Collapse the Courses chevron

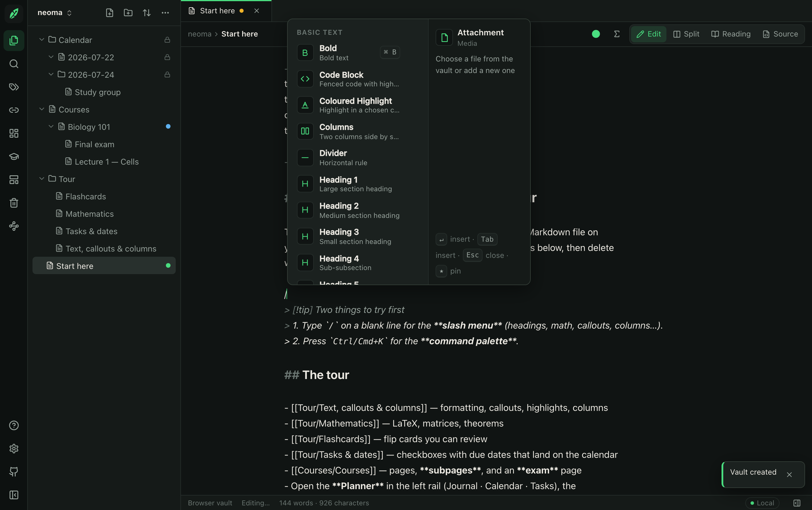42,109
